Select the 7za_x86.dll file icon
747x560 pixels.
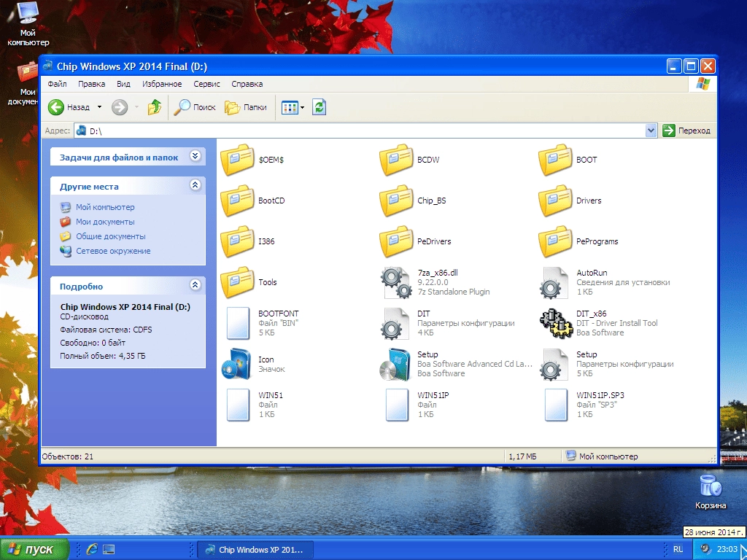pos(396,282)
